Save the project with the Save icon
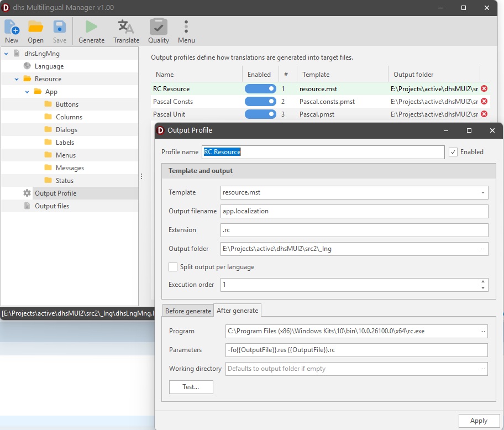The height and width of the screenshot is (430, 504). click(59, 26)
